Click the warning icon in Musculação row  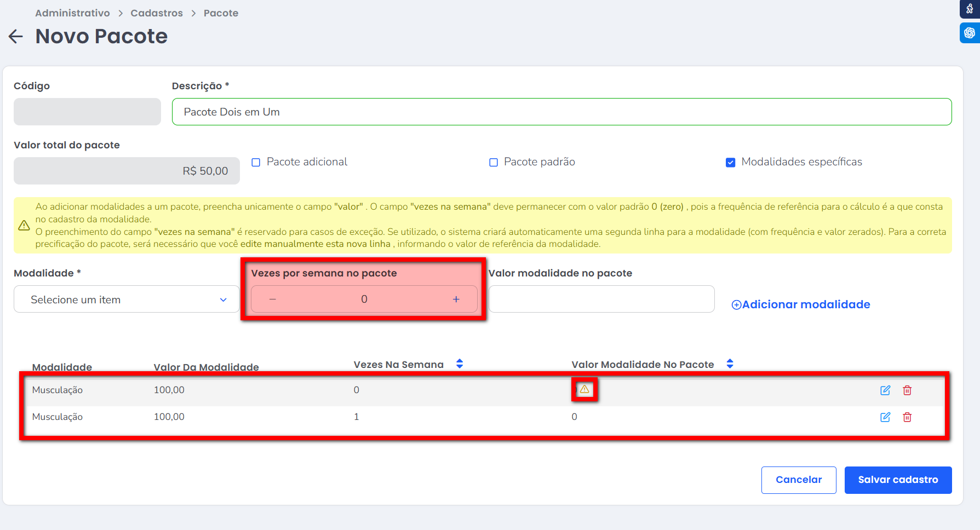point(584,389)
